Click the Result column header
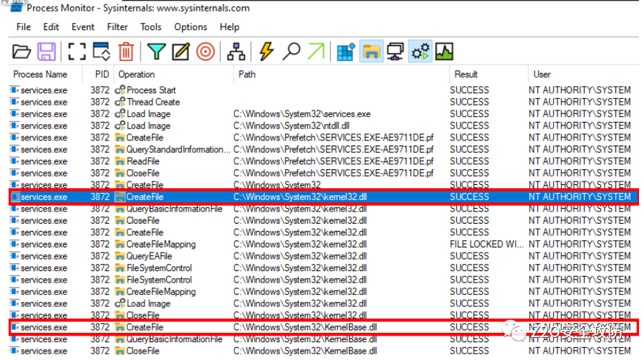 (x=466, y=75)
